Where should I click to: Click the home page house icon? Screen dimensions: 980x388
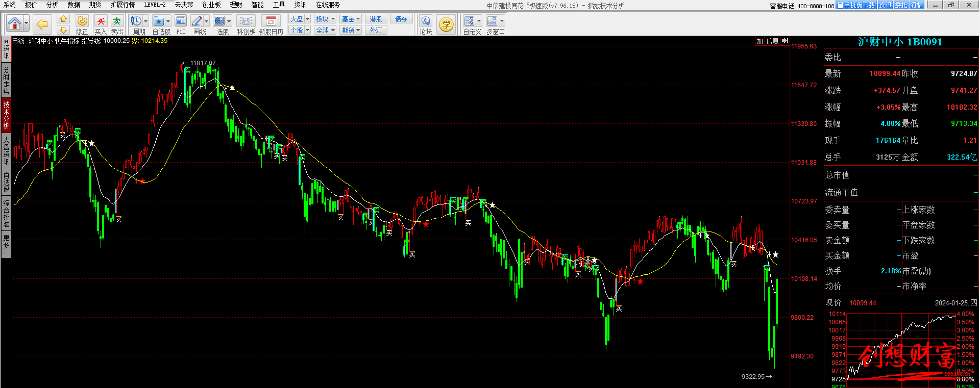(x=15, y=23)
